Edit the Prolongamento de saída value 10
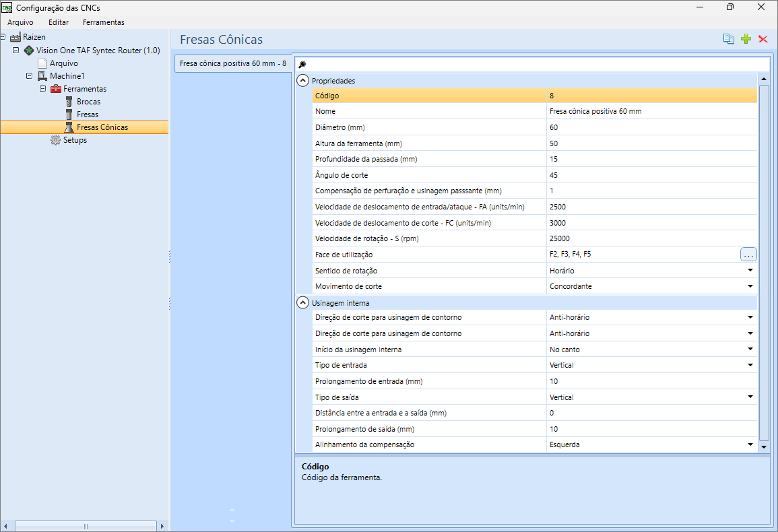Viewport: 778px width, 532px height. (x=652, y=429)
